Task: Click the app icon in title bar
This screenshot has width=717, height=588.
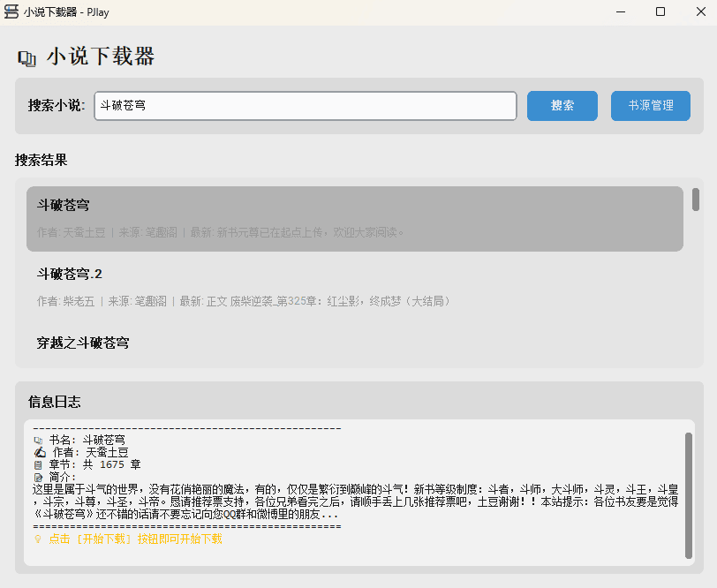Action: click(11, 11)
